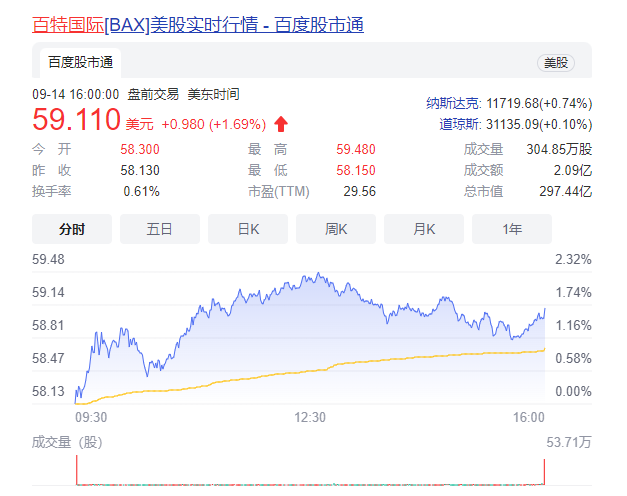
Task: Click the 09:30 time axis label
Action: [x=91, y=417]
